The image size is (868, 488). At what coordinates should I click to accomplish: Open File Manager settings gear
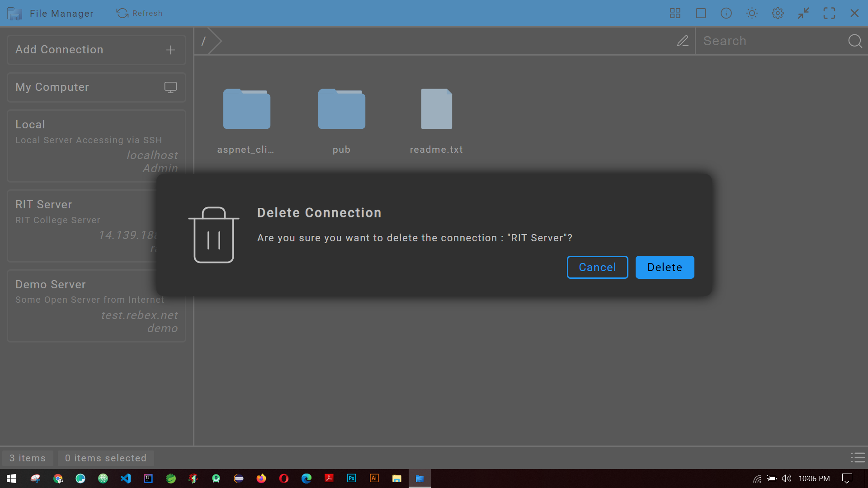[x=777, y=13]
